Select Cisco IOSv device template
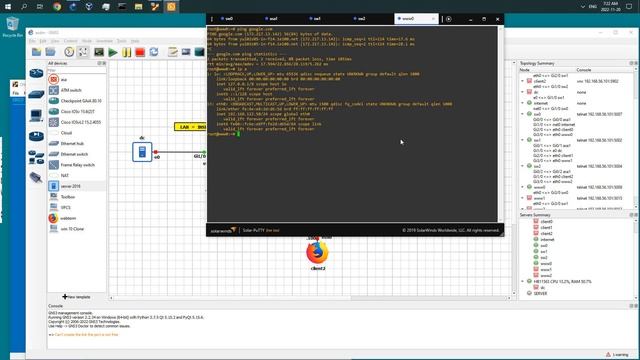This screenshot has width=640, height=360. point(77,111)
